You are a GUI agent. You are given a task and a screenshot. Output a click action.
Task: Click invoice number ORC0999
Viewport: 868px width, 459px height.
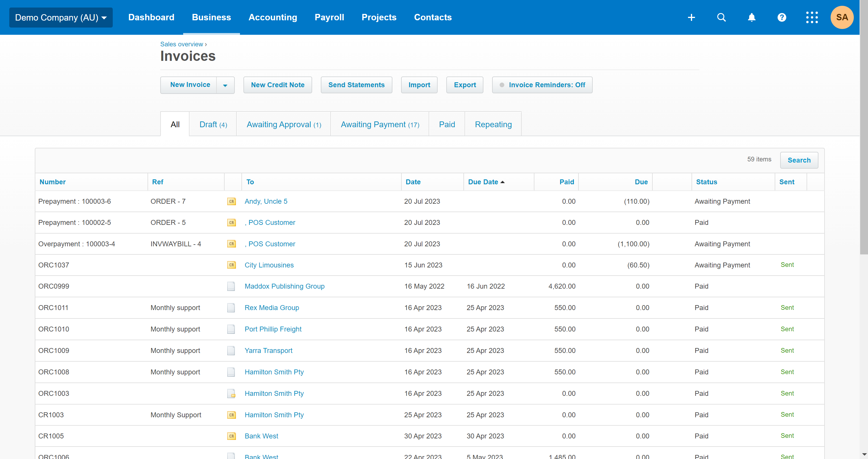54,286
